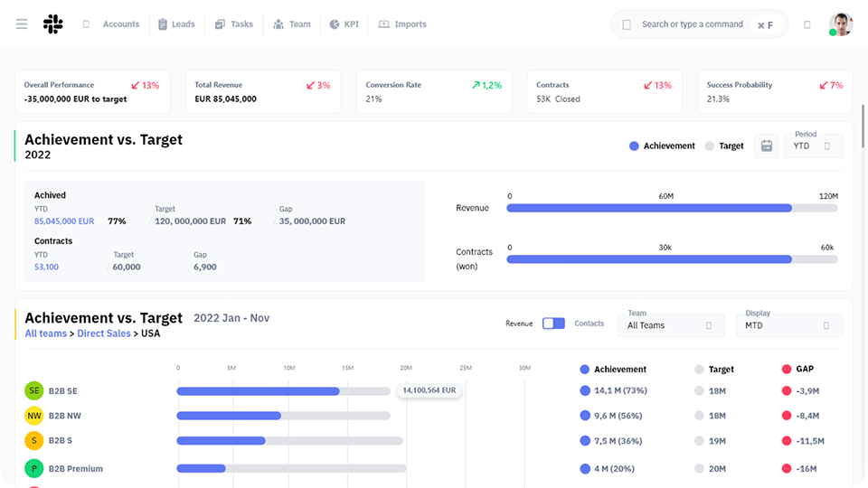Select the B2B NW row label
868x488 pixels.
65,416
